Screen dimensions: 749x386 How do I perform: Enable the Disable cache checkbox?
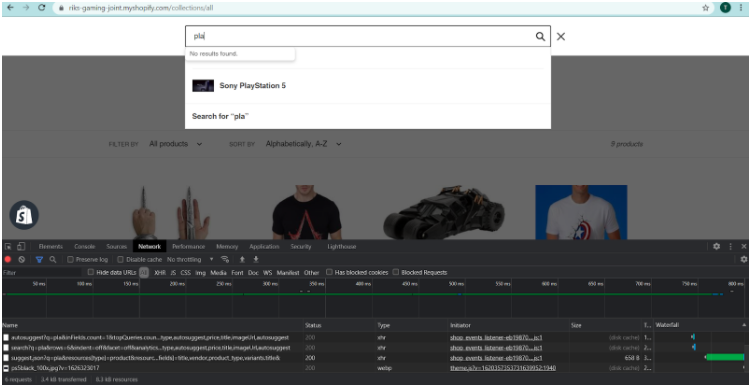121,259
